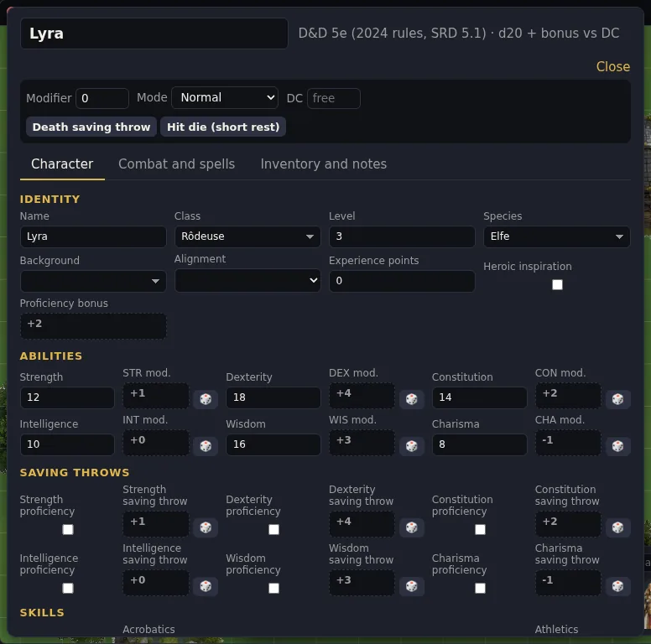This screenshot has height=644, width=651.
Task: Enable Strength proficiency checkbox
Action: 68,529
